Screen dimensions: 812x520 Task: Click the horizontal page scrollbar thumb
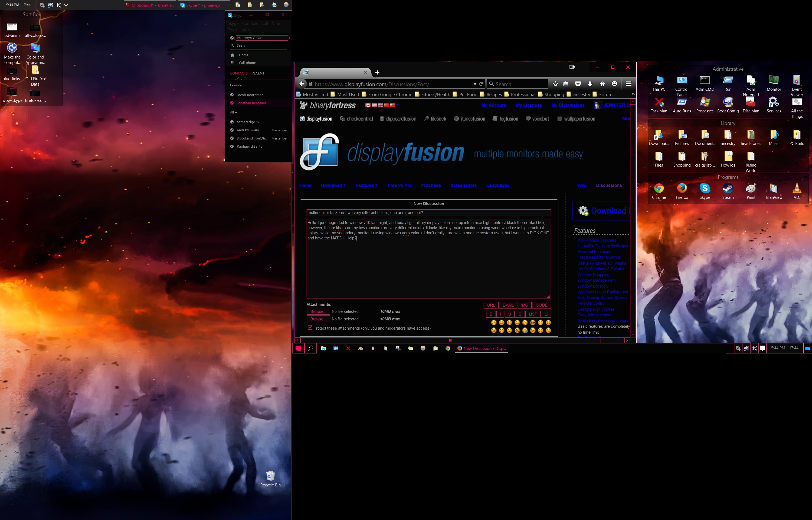450,340
